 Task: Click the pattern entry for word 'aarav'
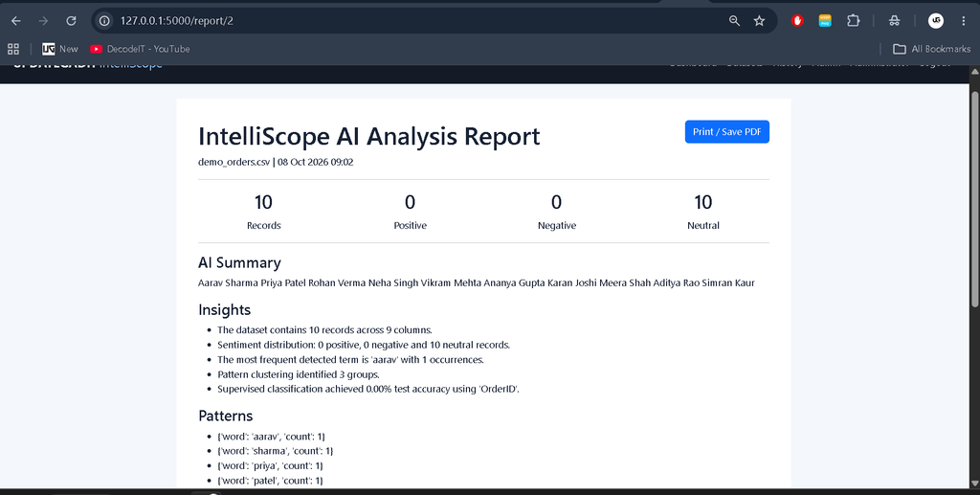(271, 437)
